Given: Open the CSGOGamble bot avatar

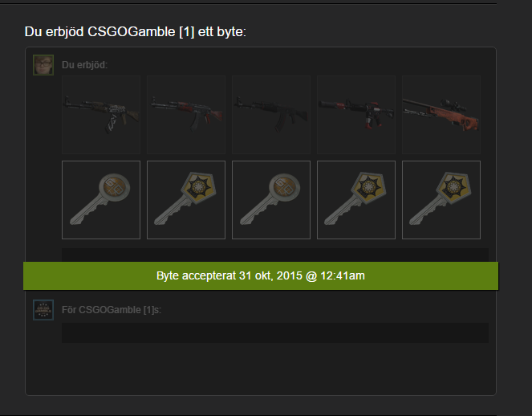Looking at the screenshot, I should [x=43, y=310].
